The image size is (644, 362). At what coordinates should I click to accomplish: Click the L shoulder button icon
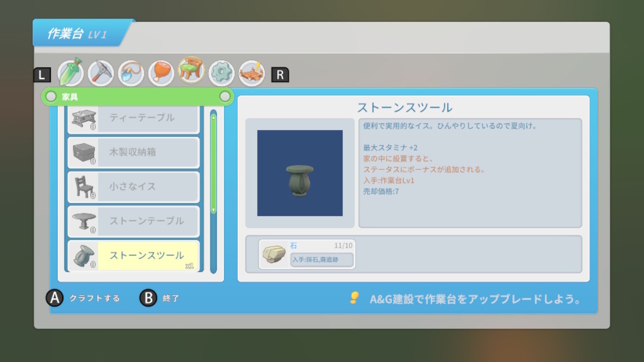[x=42, y=75]
